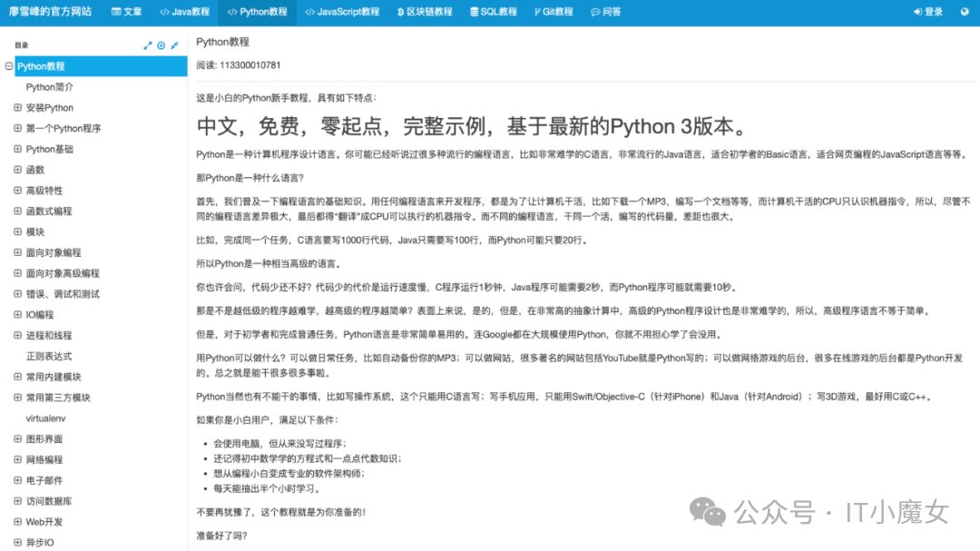Screen dimensions: 980x551
Task: Collapse the Python教程 root chapter
Action: click(x=7, y=66)
